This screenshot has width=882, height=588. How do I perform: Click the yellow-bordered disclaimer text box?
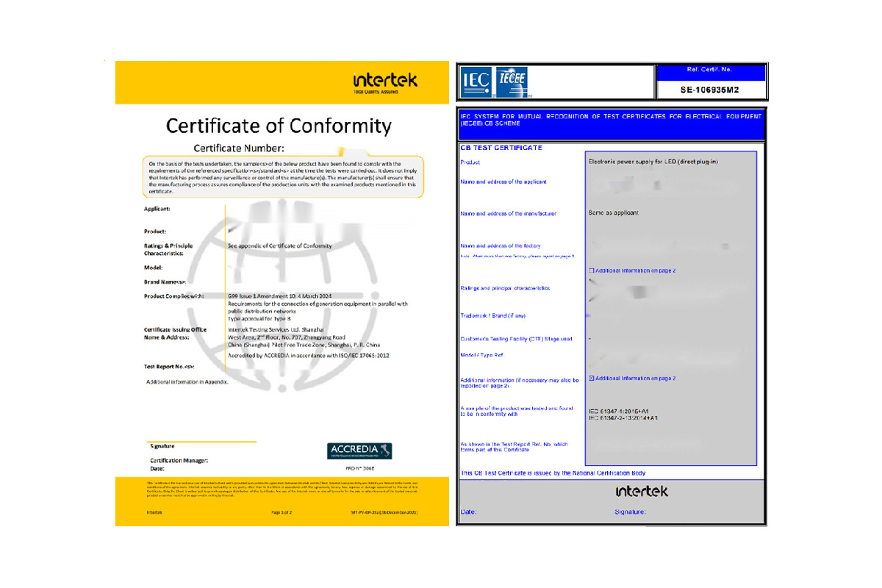(x=283, y=176)
